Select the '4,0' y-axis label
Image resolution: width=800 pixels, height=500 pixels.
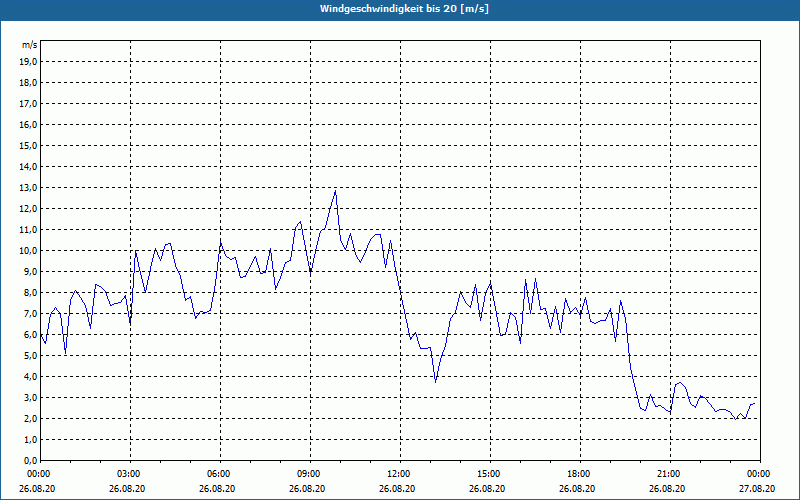click(30, 377)
